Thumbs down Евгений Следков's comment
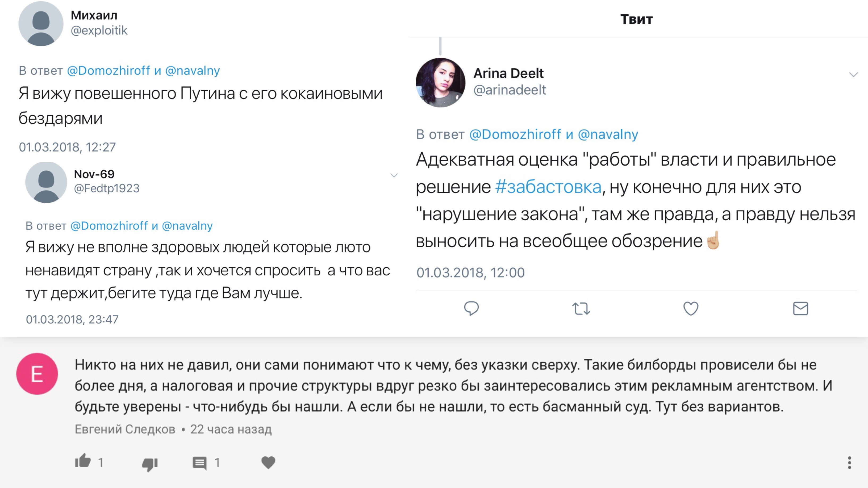Viewport: 868px width, 488px height. point(150,464)
